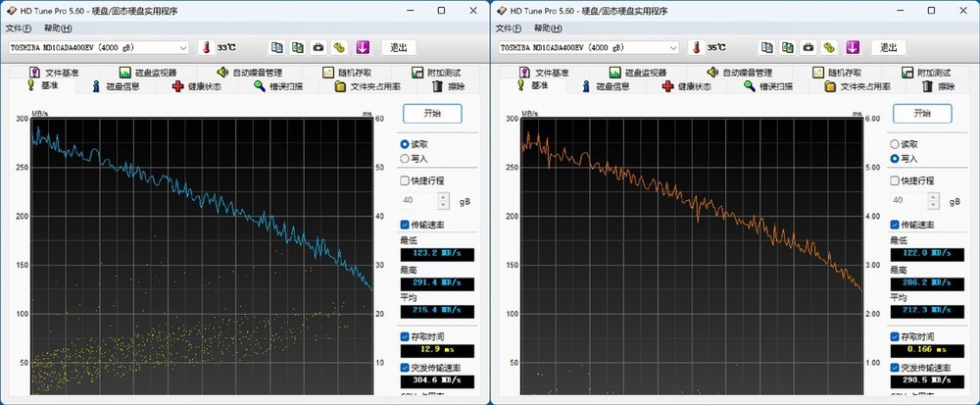Screen dimensions: 980x405
Task: Uncheck 传输速率 checkbox in right window
Action: pyautogui.click(x=895, y=225)
